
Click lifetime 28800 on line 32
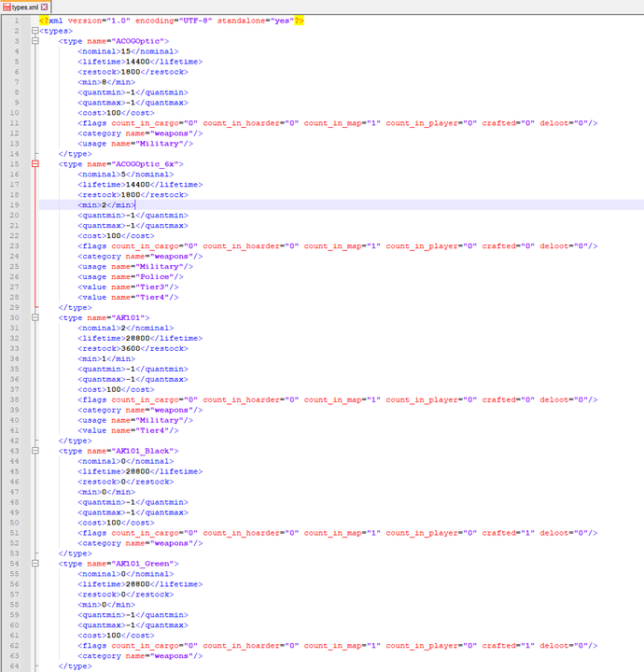click(140, 338)
